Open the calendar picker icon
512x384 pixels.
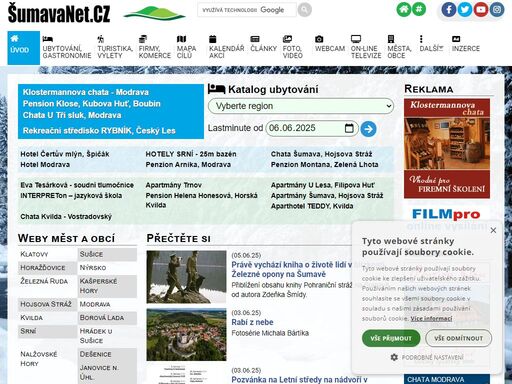(x=349, y=128)
